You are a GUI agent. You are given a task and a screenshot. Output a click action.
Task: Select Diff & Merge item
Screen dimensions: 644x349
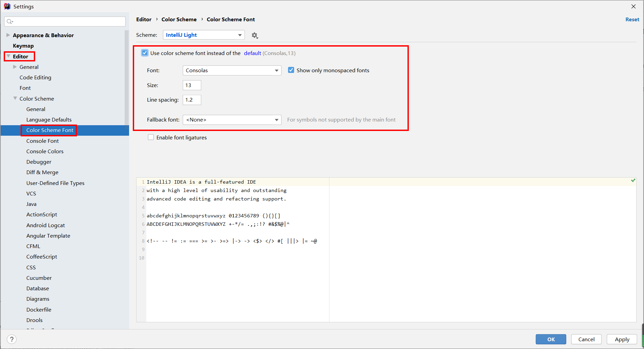(43, 172)
